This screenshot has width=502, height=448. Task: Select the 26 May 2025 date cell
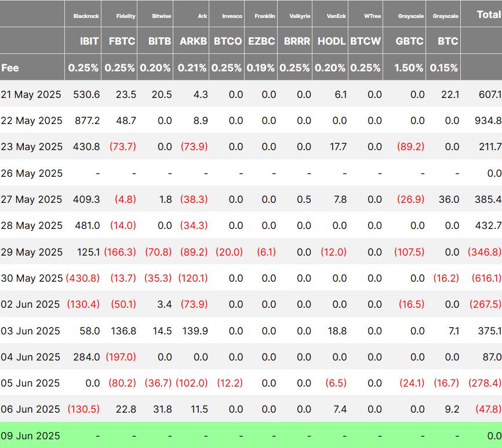pos(31,173)
